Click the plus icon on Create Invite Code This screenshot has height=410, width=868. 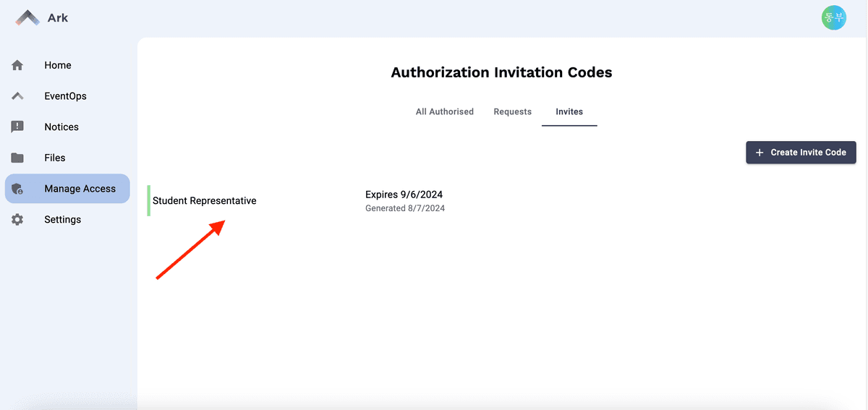(x=759, y=153)
